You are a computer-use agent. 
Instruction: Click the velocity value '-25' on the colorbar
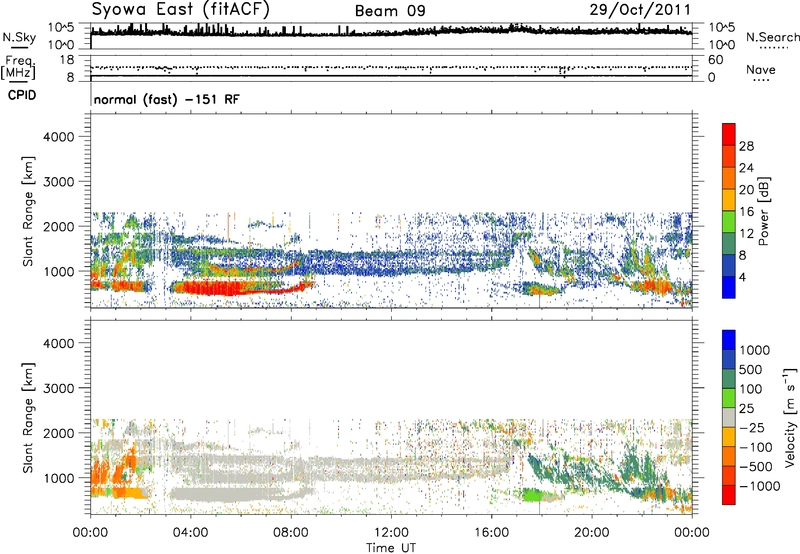(755, 427)
